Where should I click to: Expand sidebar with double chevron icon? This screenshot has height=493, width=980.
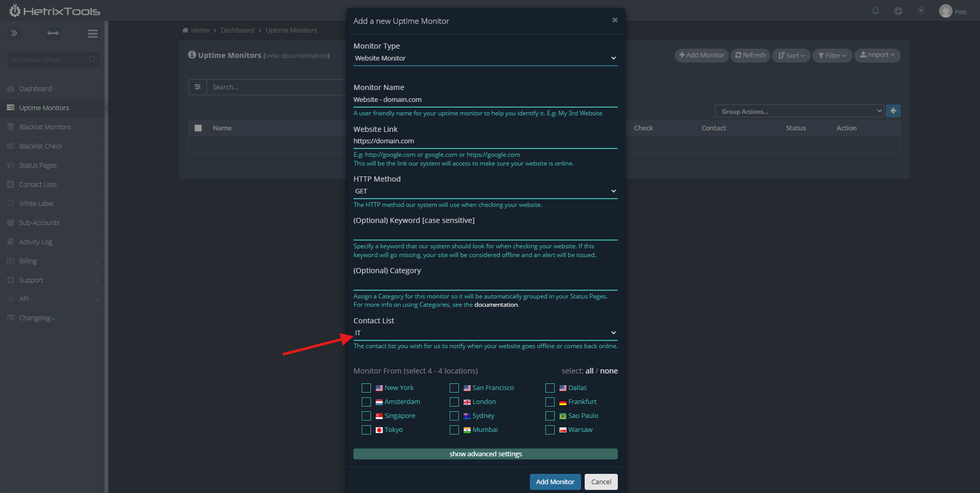[14, 34]
